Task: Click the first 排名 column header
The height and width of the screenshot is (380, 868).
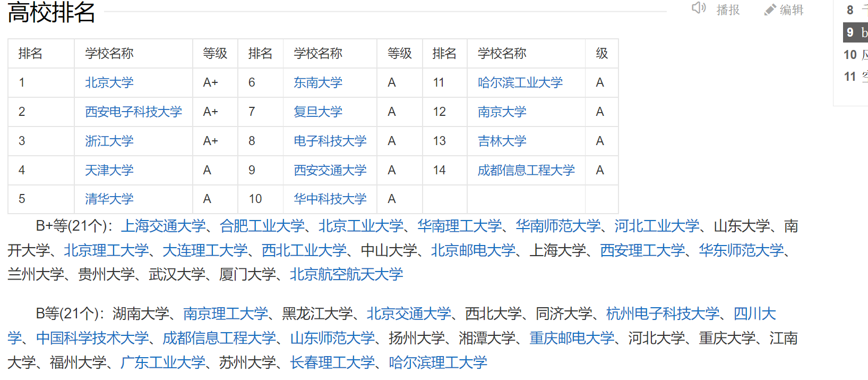Action: pyautogui.click(x=30, y=53)
